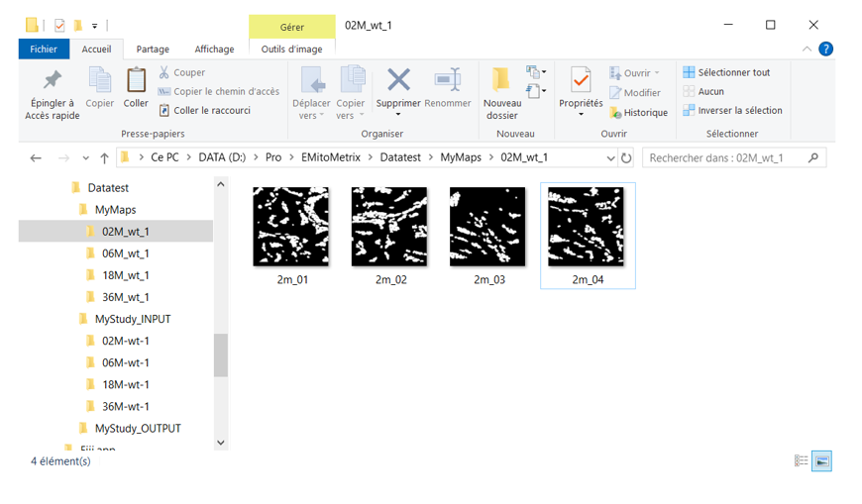
Task: Click the Copier icon in Presse-papiers
Action: (100, 80)
